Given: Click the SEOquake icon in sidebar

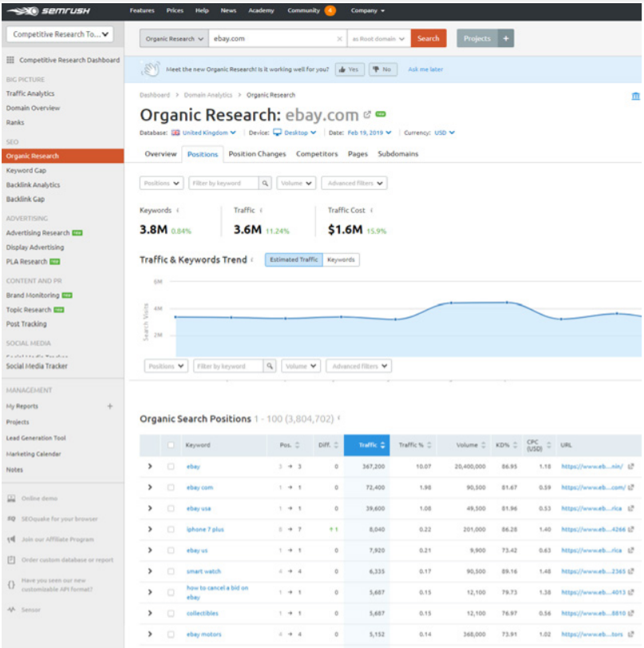Looking at the screenshot, I should point(12,519).
